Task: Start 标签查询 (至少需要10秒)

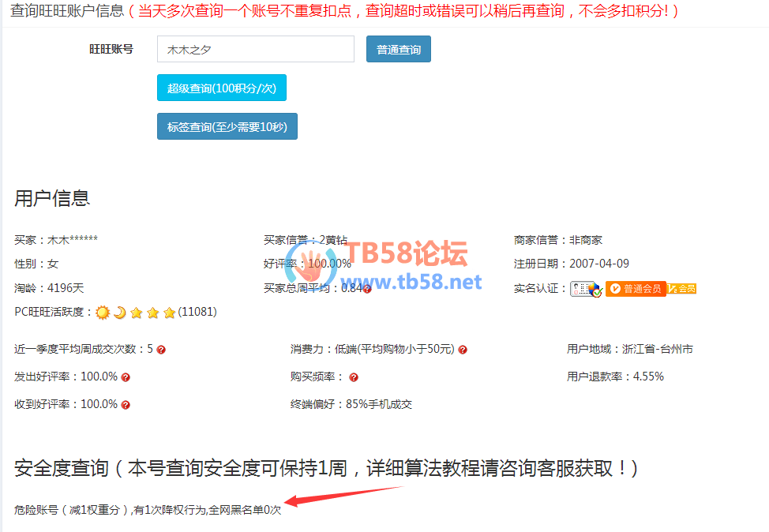Action: (227, 126)
